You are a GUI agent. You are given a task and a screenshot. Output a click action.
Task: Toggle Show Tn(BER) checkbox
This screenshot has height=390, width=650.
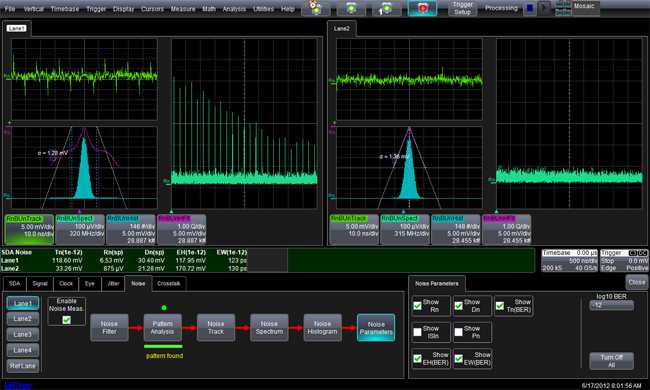click(500, 306)
